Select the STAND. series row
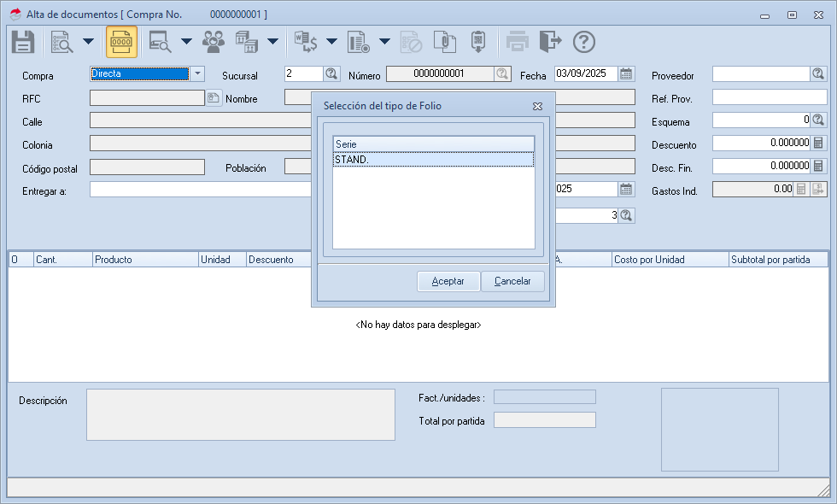Screen dimensions: 837x504 [433, 159]
